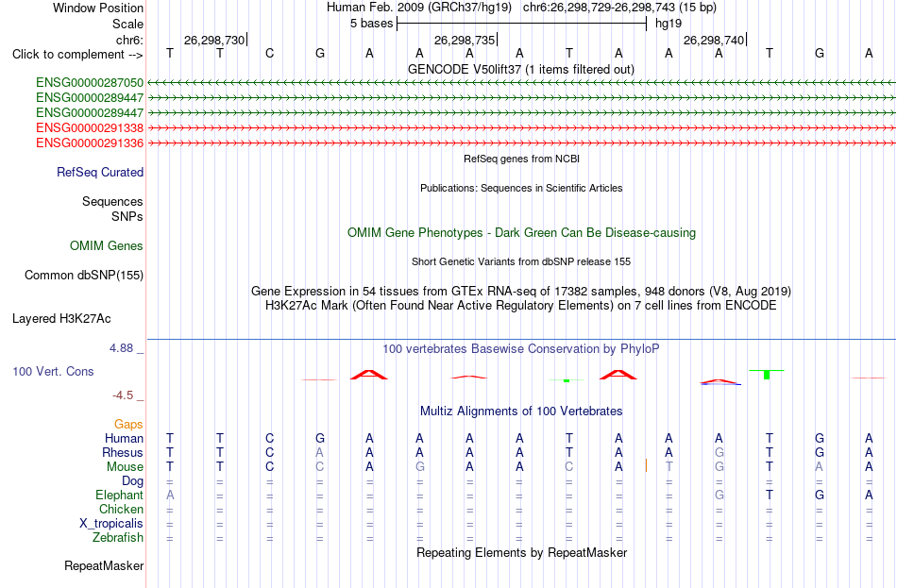897x588 pixels.
Task: Click the 26,298,730 position marker
Action: pyautogui.click(x=215, y=40)
